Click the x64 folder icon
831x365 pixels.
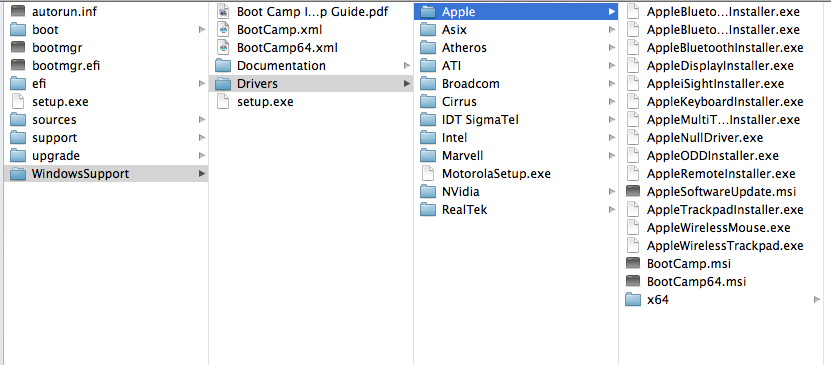[633, 299]
